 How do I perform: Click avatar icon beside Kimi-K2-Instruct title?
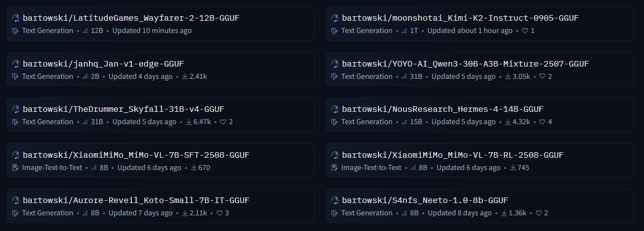coord(335,18)
